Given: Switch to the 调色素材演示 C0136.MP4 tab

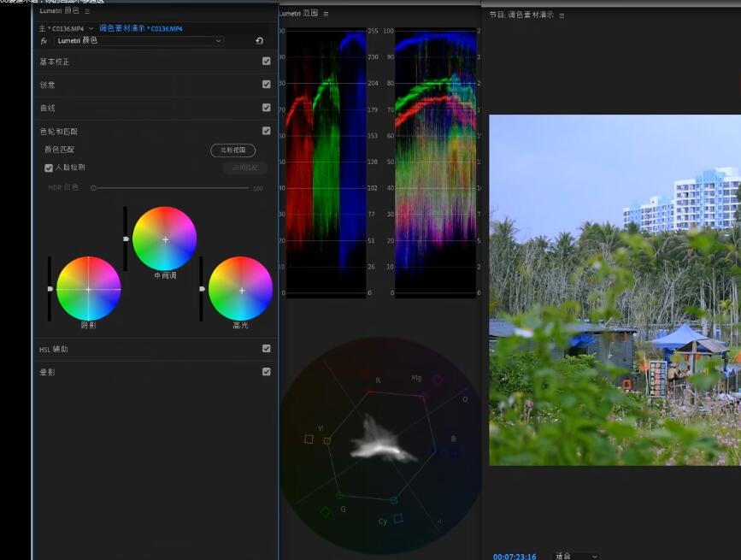Looking at the screenshot, I should [x=140, y=28].
